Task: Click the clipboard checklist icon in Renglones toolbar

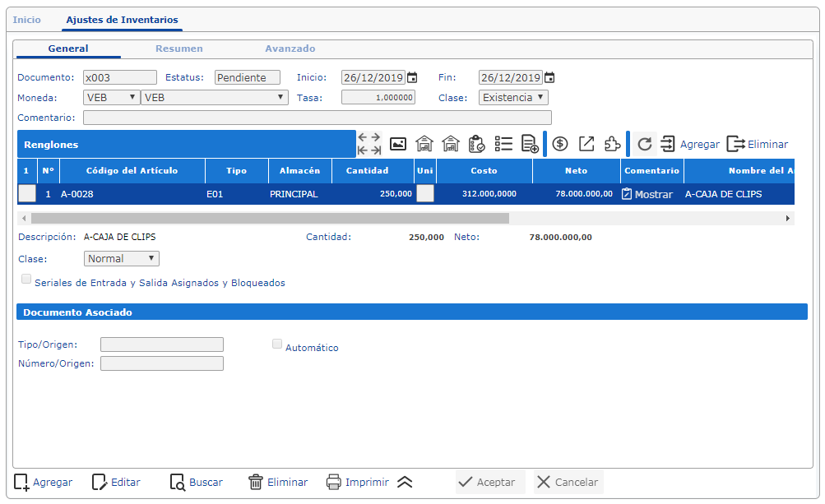Action: coord(477,144)
